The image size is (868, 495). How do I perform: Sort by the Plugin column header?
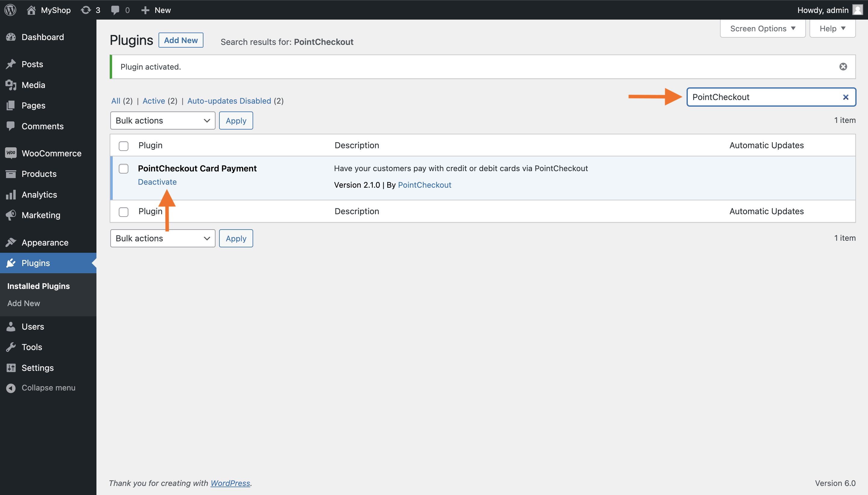tap(150, 145)
